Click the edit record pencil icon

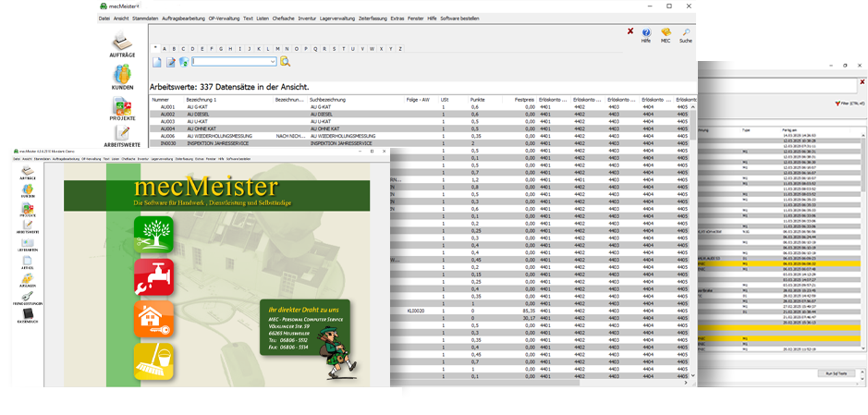pyautogui.click(x=170, y=62)
